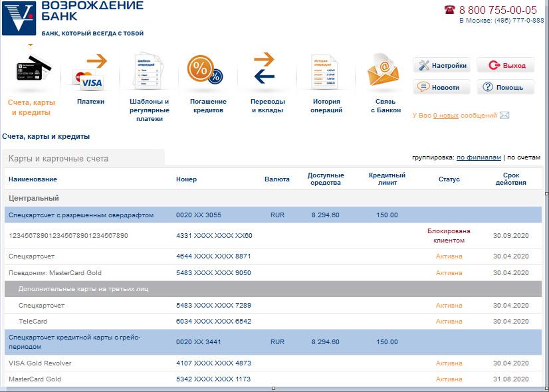Open Платежи VISA cards icon
The image size is (549, 392).
[x=90, y=72]
